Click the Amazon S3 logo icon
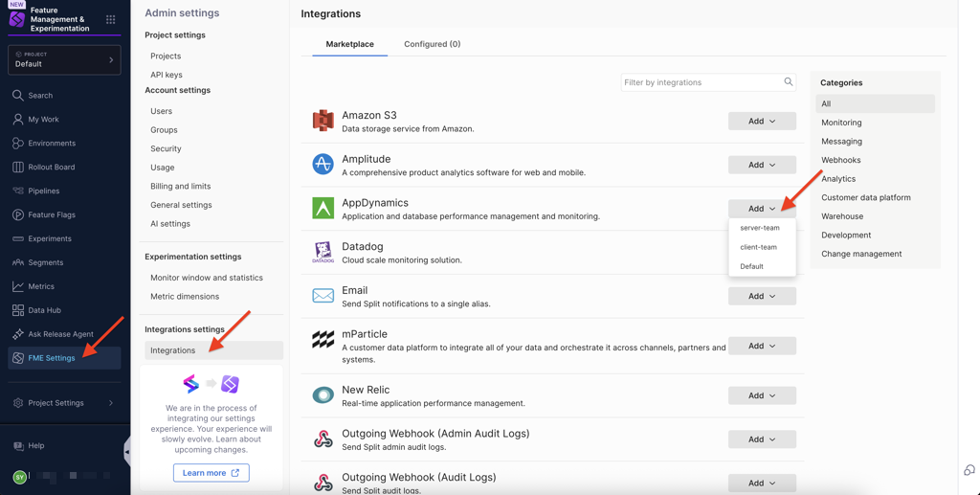This screenshot has height=495, width=980. (x=323, y=121)
